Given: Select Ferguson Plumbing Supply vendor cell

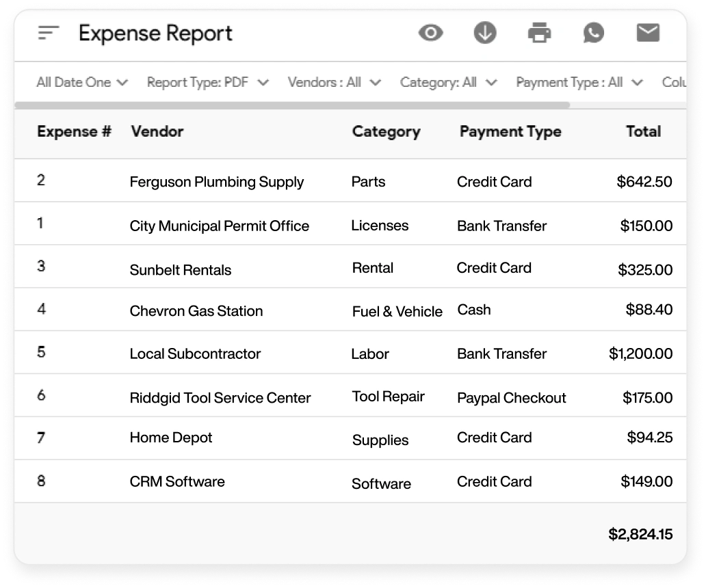Looking at the screenshot, I should point(217,182).
